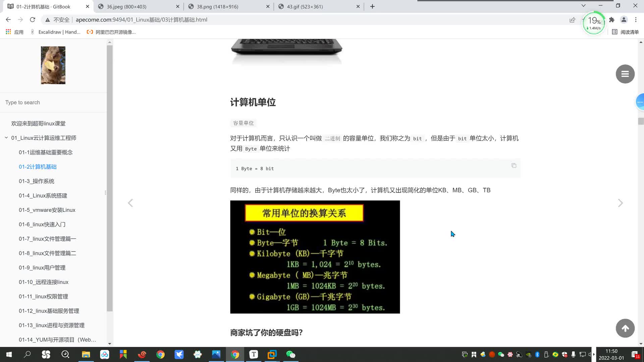The height and width of the screenshot is (362, 644).
Task: Click the WeChat icon in Windows taskbar
Action: coord(291,355)
